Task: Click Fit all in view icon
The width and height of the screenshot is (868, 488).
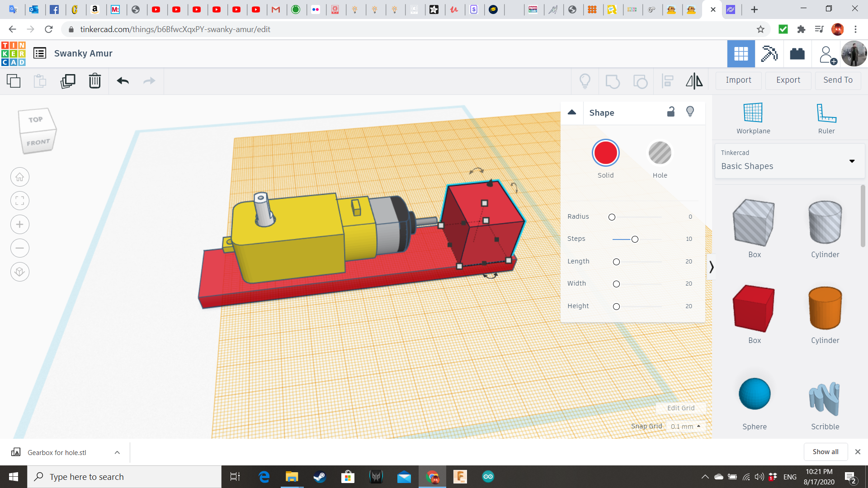Action: (x=20, y=201)
